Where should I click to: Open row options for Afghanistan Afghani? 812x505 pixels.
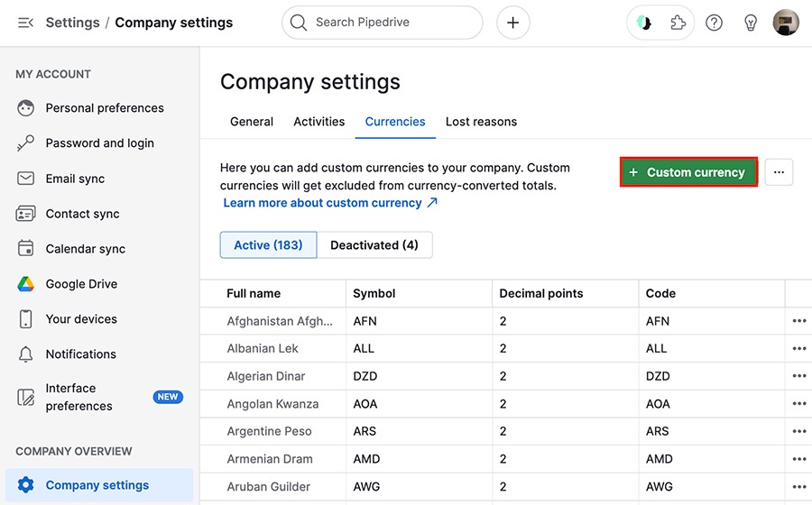click(x=799, y=321)
